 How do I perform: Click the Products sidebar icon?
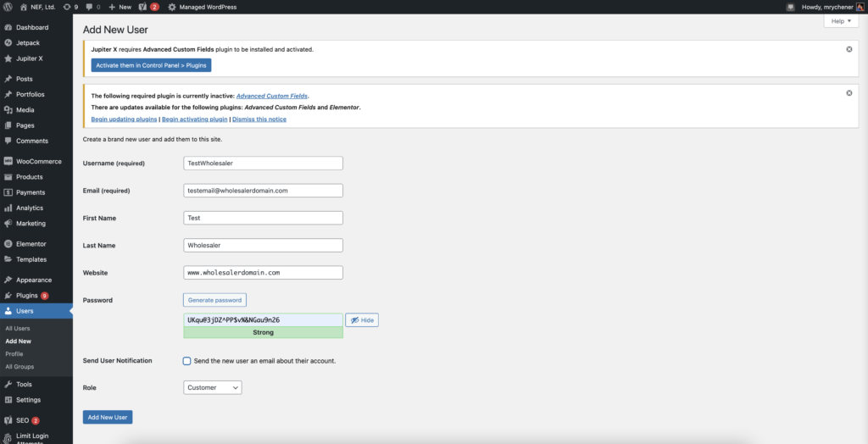(8, 176)
